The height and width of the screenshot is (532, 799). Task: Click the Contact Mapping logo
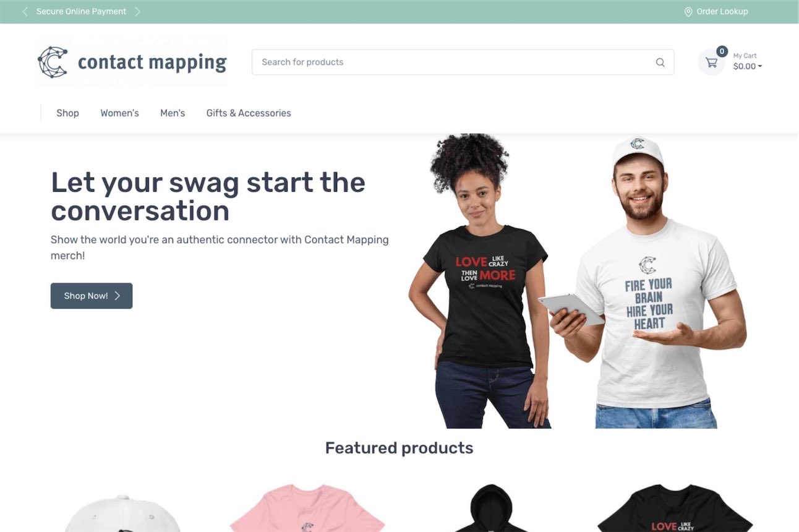coord(132,62)
